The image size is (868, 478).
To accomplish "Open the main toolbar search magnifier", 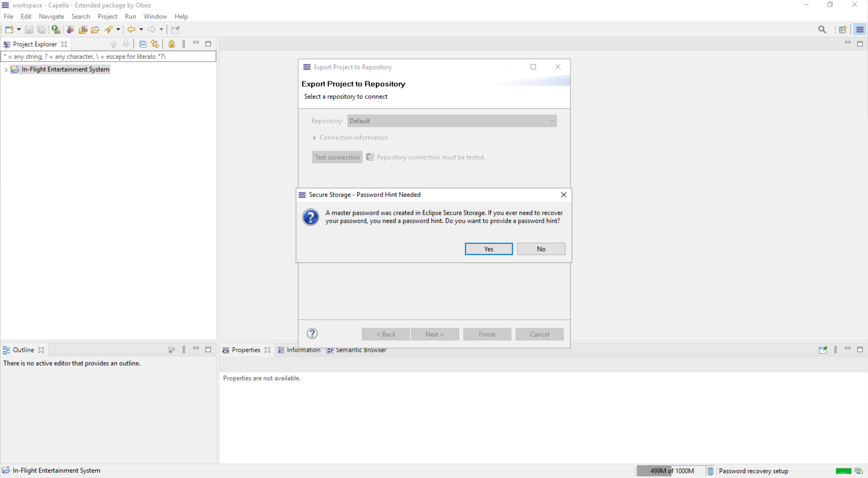I will click(822, 30).
